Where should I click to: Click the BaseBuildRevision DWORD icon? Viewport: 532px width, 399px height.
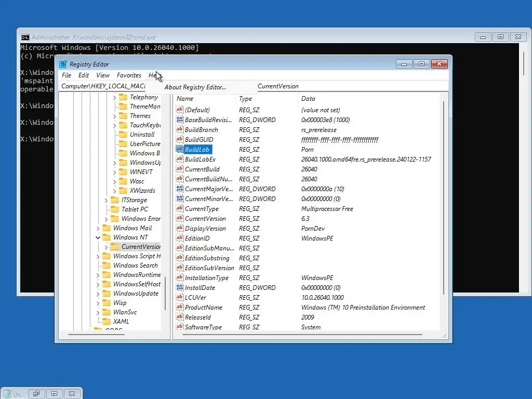179,119
